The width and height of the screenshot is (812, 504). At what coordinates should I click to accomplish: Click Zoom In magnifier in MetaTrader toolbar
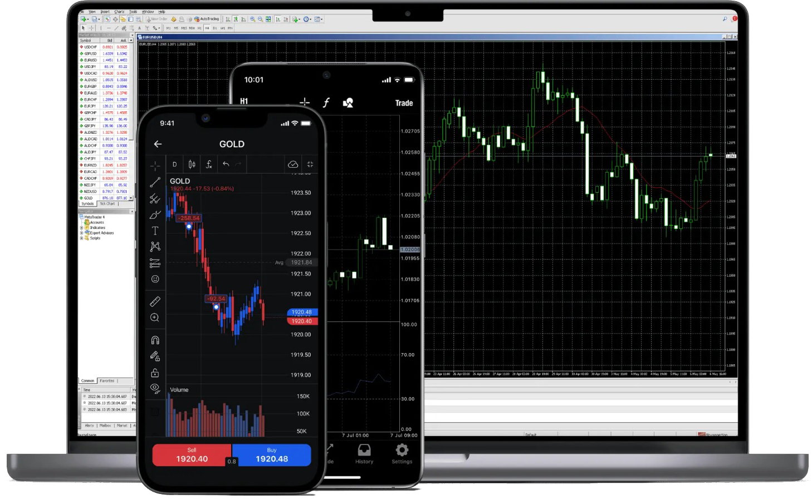252,19
